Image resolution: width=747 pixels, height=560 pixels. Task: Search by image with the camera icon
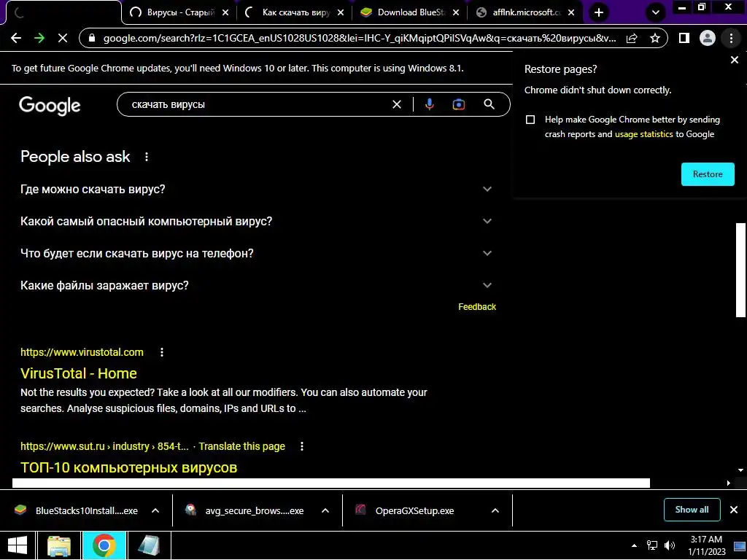pyautogui.click(x=458, y=104)
